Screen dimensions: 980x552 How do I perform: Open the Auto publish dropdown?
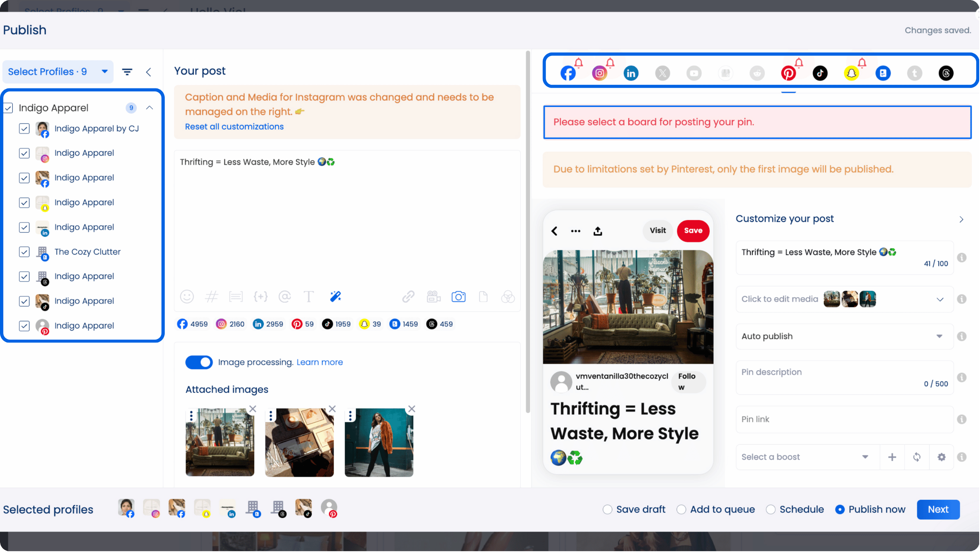pos(940,336)
